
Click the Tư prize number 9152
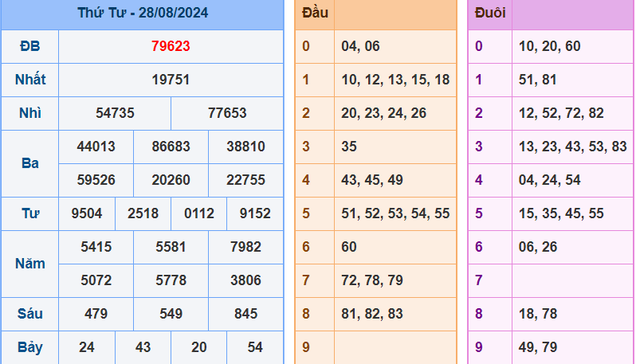click(255, 213)
